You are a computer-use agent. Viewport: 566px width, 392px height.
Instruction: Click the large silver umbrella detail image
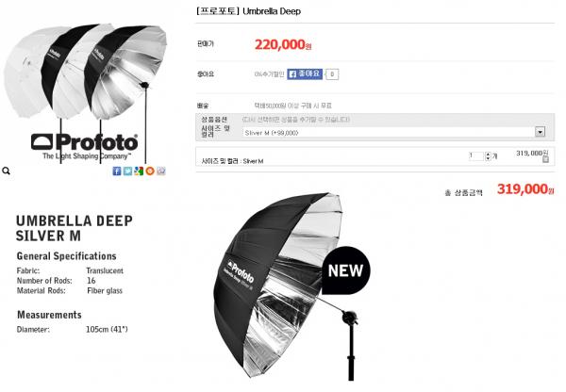pyautogui.click(x=285, y=286)
